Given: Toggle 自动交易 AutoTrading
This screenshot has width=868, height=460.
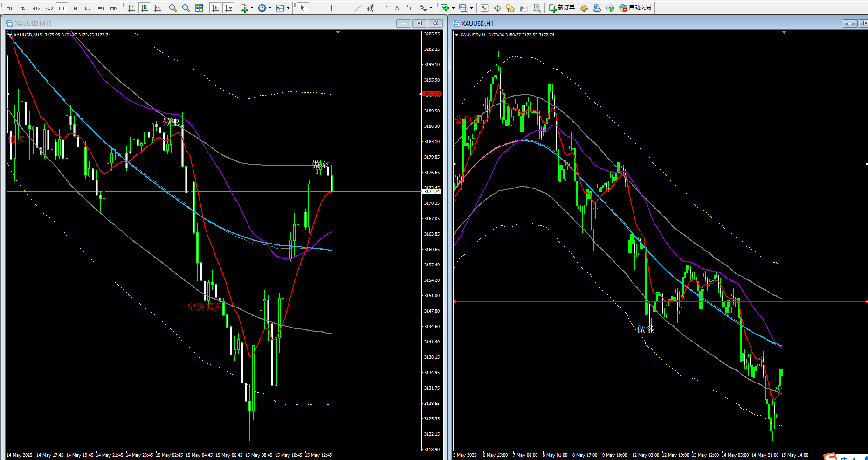Looking at the screenshot, I should point(635,8).
